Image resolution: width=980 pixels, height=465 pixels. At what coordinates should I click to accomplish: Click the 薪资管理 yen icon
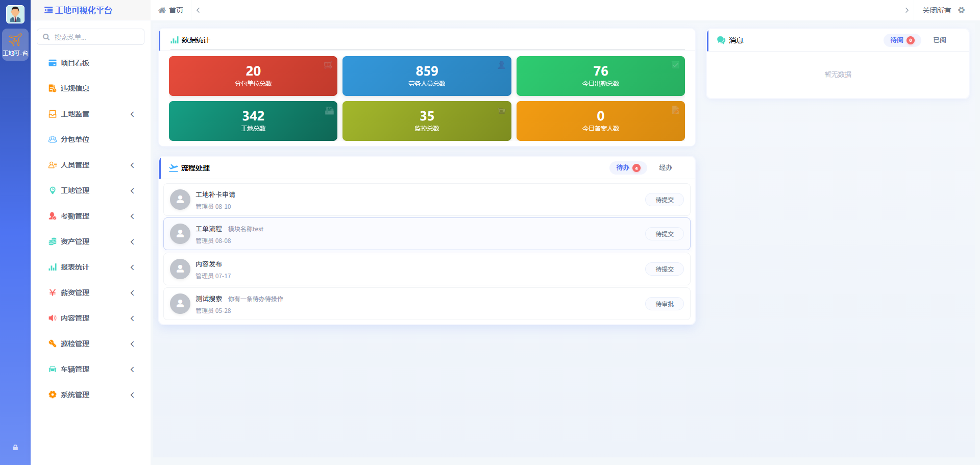(x=53, y=292)
